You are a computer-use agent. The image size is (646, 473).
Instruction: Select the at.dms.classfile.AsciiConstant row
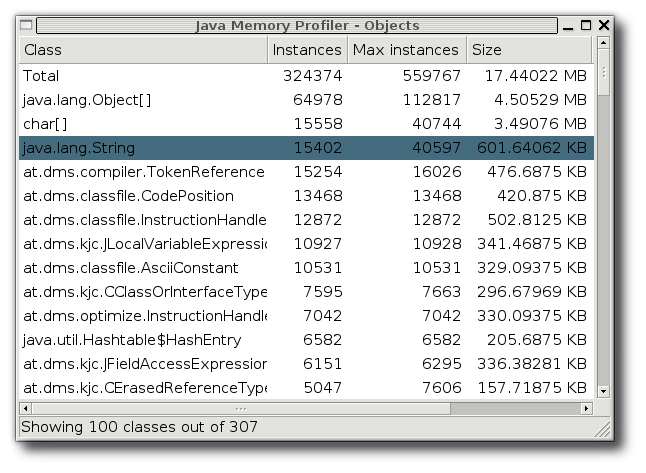tap(307, 268)
